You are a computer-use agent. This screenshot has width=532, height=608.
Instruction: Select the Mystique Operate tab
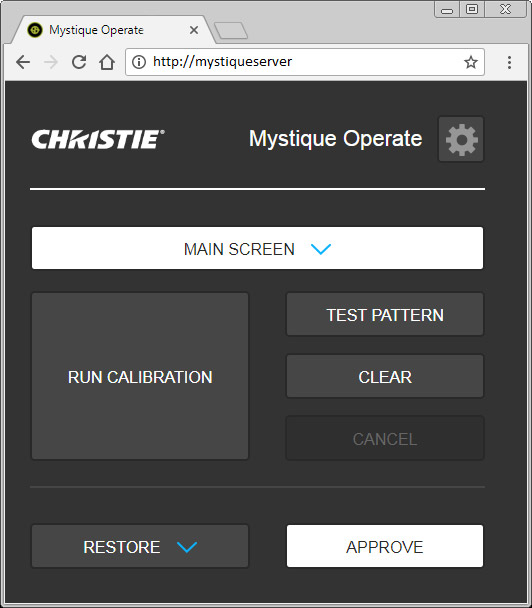(96, 30)
